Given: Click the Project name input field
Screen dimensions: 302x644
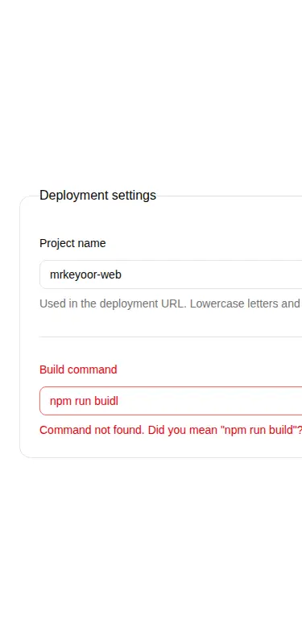Looking at the screenshot, I should coord(171,275).
